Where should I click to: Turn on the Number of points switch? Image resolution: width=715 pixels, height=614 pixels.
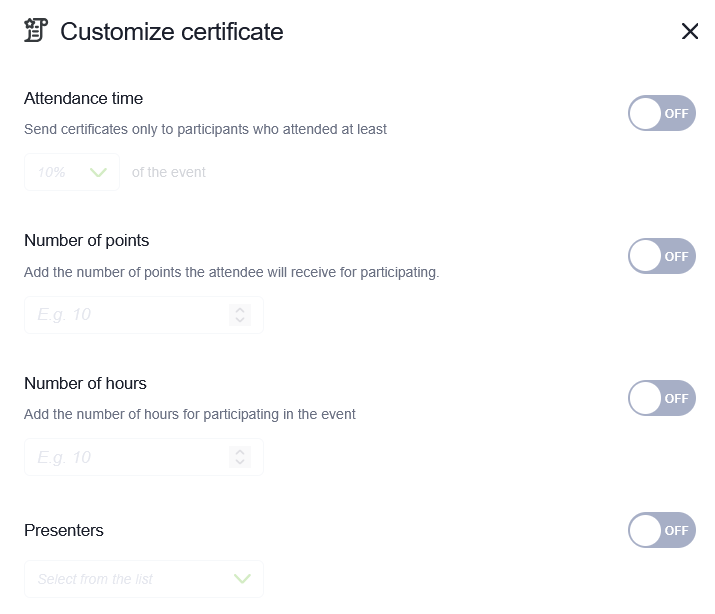point(662,256)
